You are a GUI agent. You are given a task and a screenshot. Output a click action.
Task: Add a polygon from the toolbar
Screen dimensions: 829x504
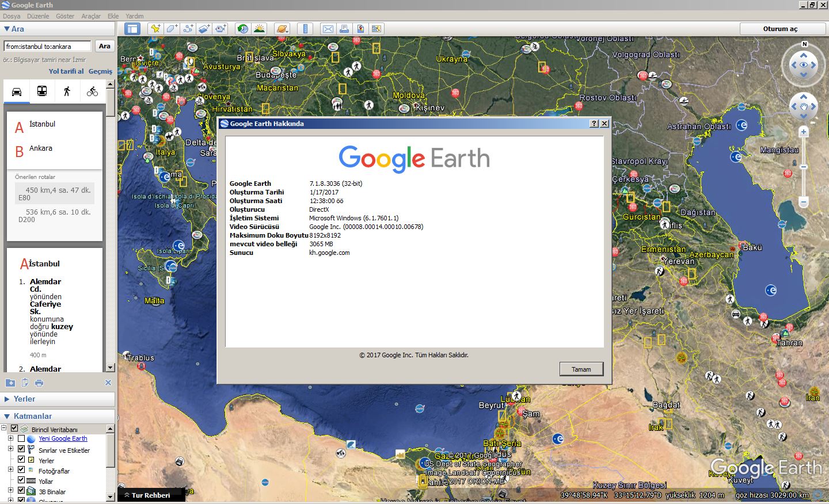(172, 29)
